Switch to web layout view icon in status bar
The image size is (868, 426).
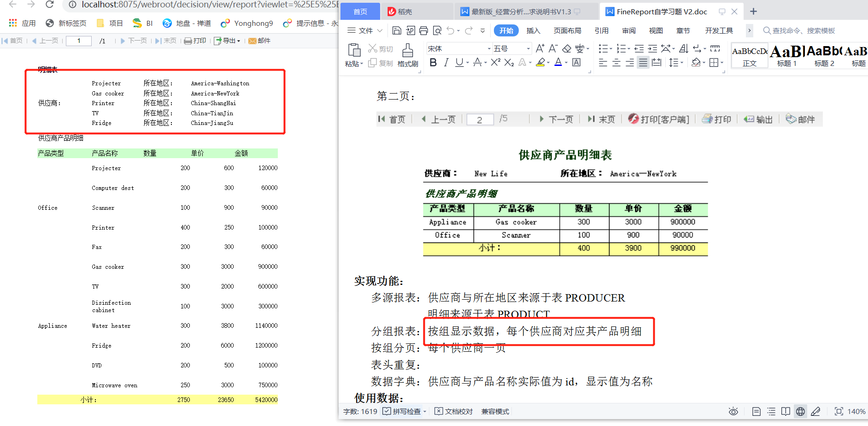(801, 411)
